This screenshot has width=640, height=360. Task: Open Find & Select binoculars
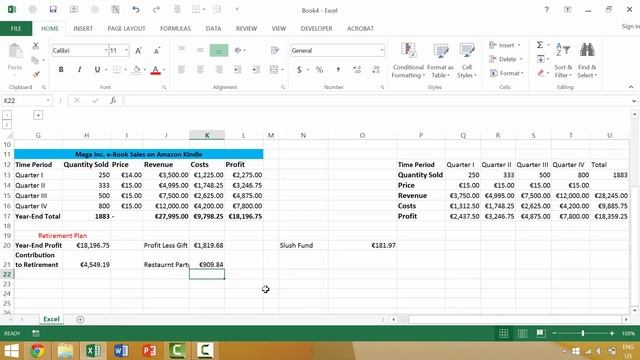pos(587,60)
